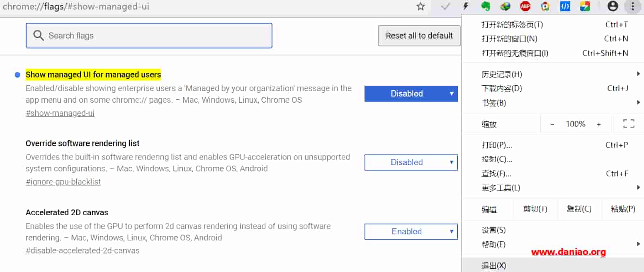Increase zoom with the plus button
This screenshot has width=644, height=272.
(x=599, y=124)
